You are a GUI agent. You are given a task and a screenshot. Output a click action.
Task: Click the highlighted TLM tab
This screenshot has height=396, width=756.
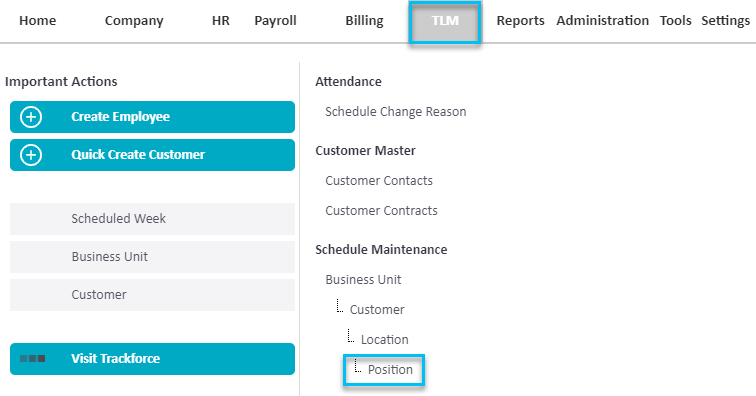click(x=445, y=23)
